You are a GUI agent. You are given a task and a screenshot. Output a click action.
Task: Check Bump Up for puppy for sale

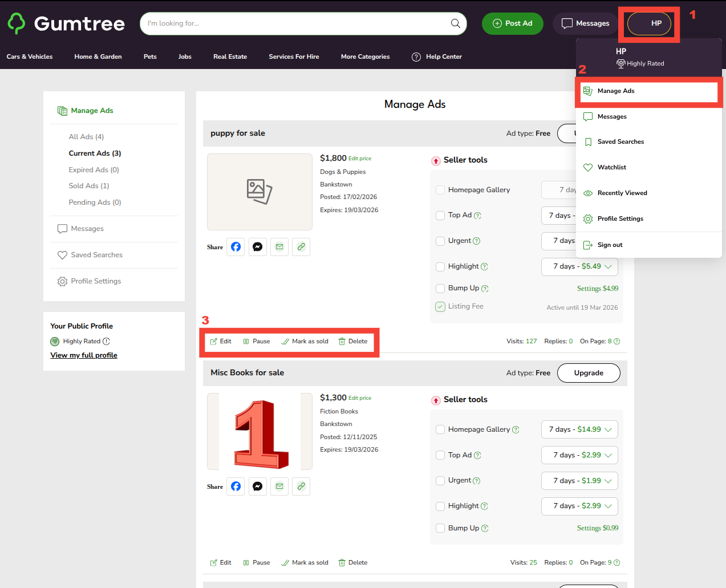(x=440, y=289)
